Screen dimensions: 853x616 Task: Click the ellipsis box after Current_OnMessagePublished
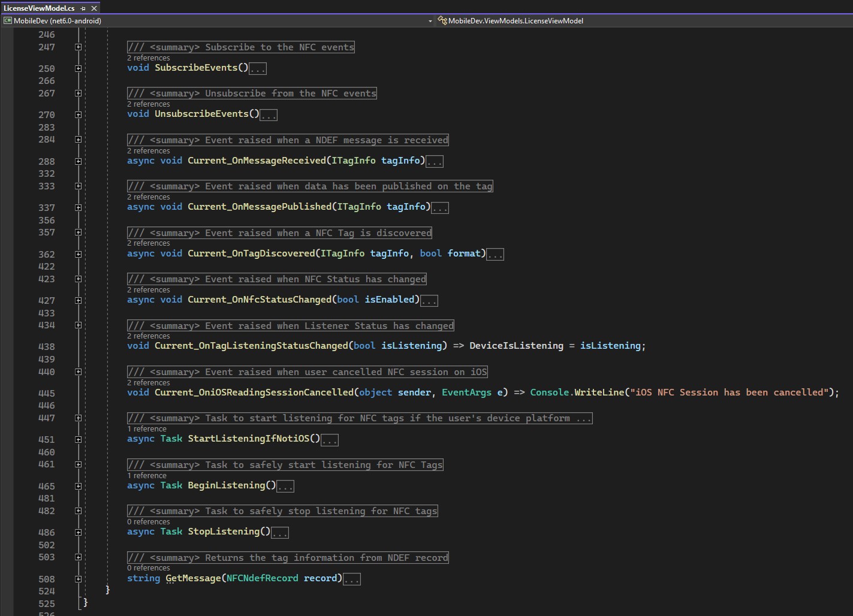click(x=440, y=207)
